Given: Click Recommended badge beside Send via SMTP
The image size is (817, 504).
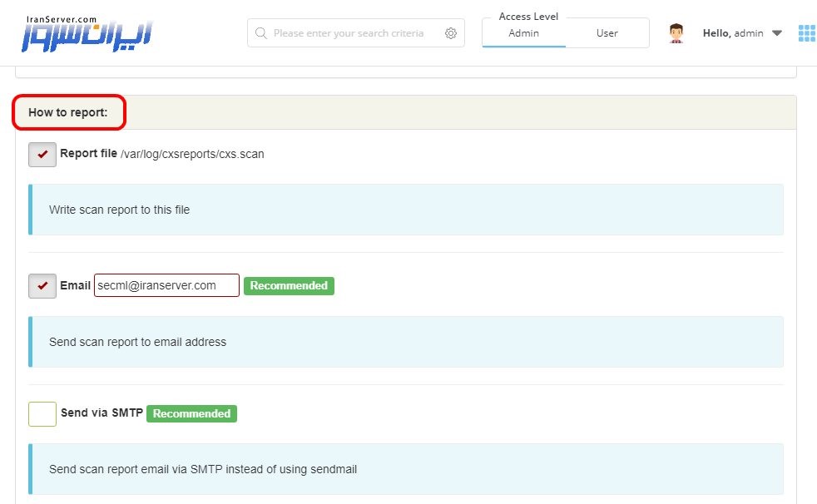Looking at the screenshot, I should point(191,413).
